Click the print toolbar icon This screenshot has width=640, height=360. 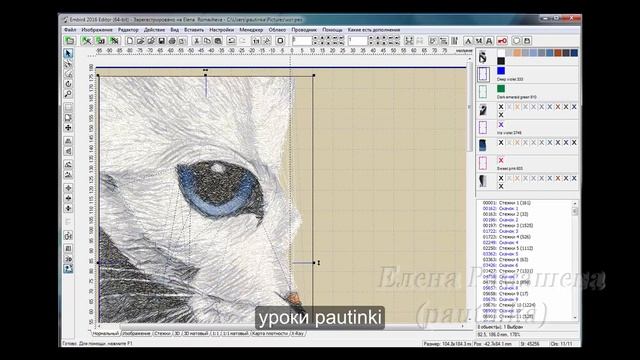pos(172,41)
